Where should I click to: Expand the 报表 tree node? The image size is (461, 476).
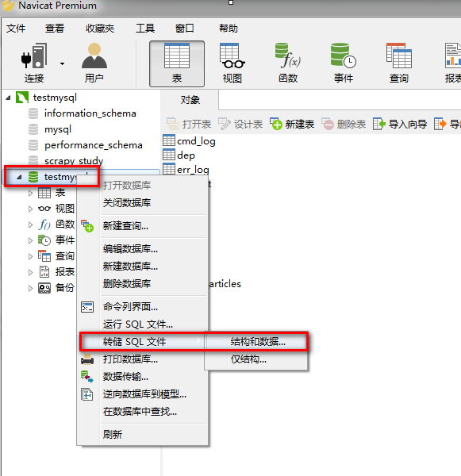30,272
